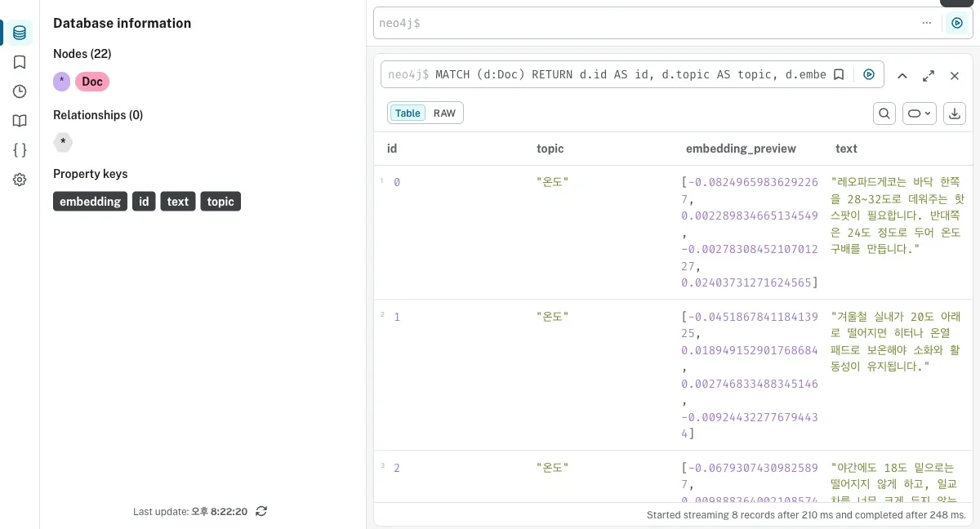The width and height of the screenshot is (980, 529).
Task: Select id cell with value 2
Action: [397, 468]
